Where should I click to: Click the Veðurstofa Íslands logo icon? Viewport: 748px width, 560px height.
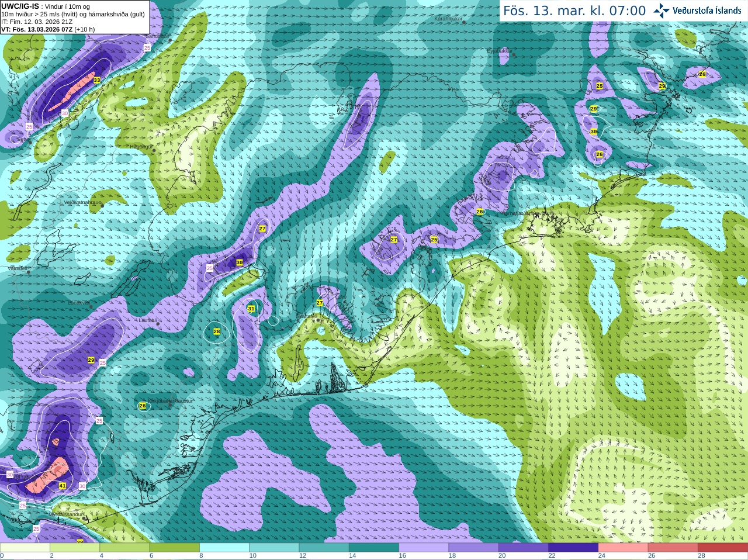click(x=662, y=11)
